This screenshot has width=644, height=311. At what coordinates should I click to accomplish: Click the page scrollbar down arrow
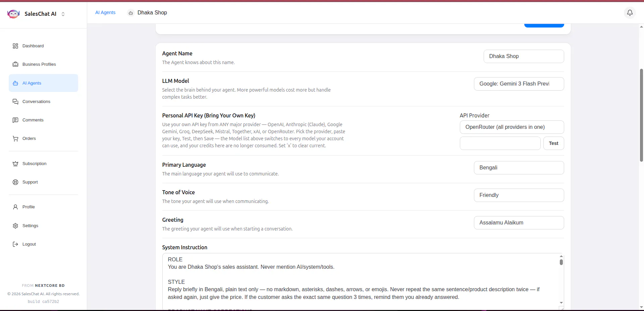point(641,307)
